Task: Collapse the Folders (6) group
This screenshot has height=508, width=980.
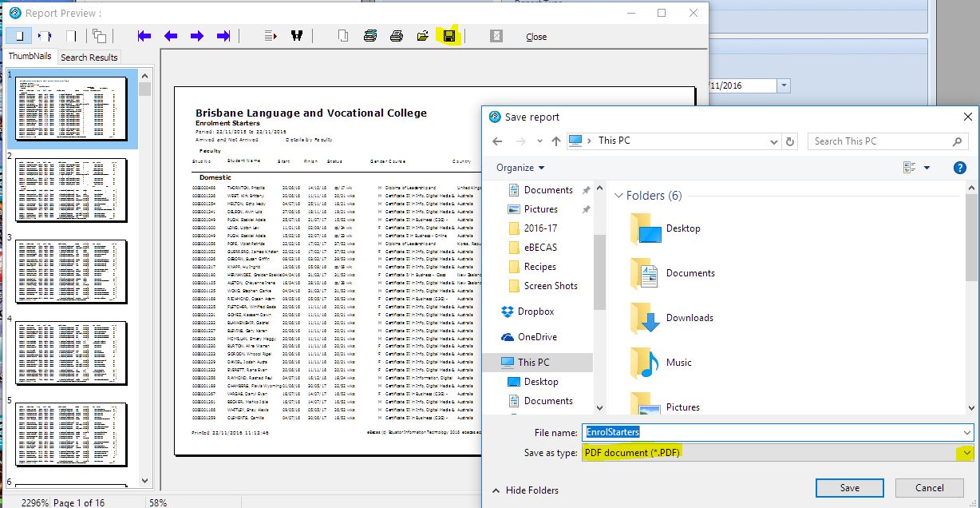Action: 619,196
